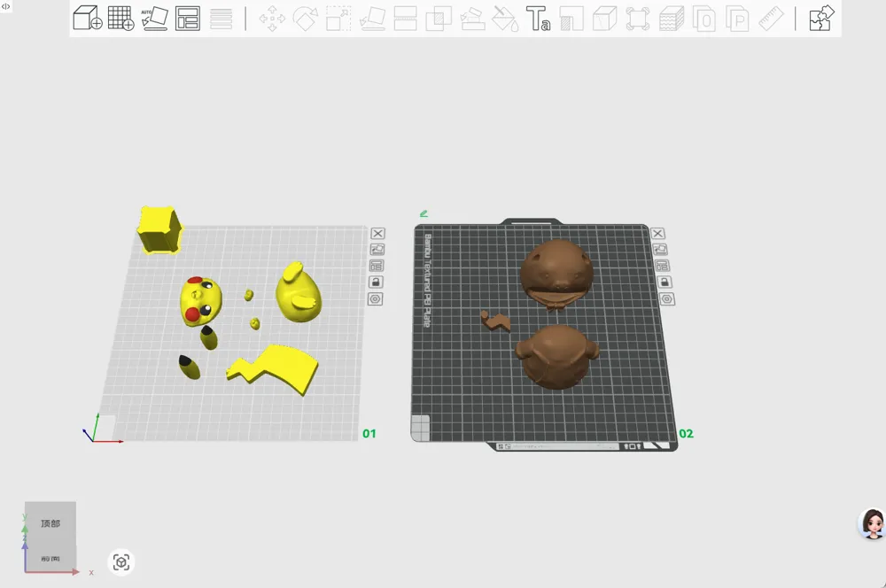Click the wavy layered block toolbar icon
886x588 pixels.
[672, 19]
